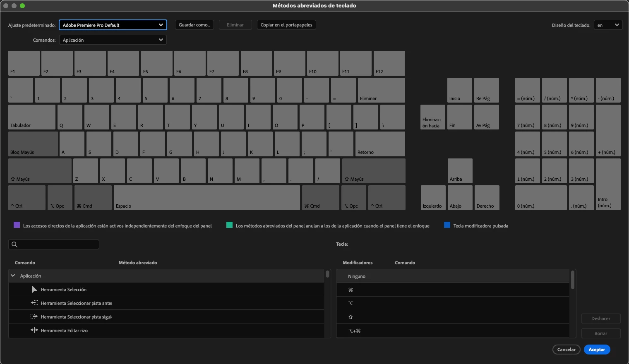
Task: Toggle the right Cmd modifier key
Action: tap(321, 198)
